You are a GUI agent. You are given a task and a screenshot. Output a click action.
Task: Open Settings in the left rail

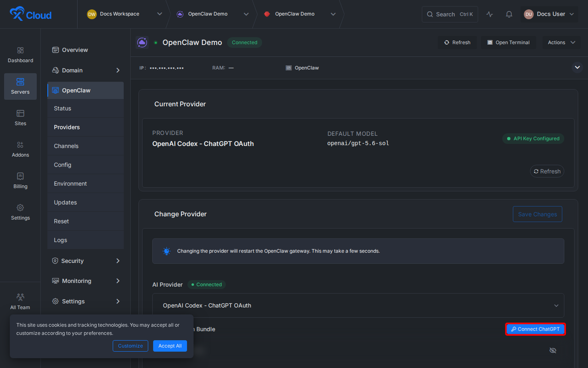(x=20, y=213)
